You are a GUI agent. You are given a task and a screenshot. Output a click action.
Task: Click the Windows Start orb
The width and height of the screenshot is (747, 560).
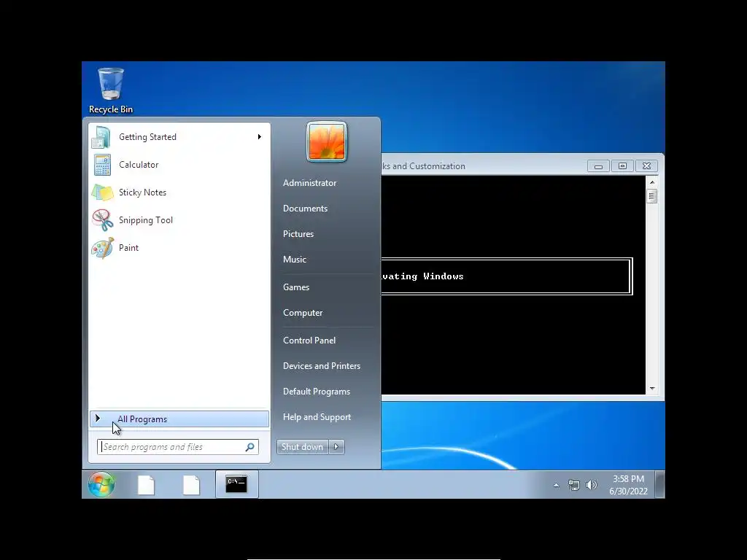101,484
